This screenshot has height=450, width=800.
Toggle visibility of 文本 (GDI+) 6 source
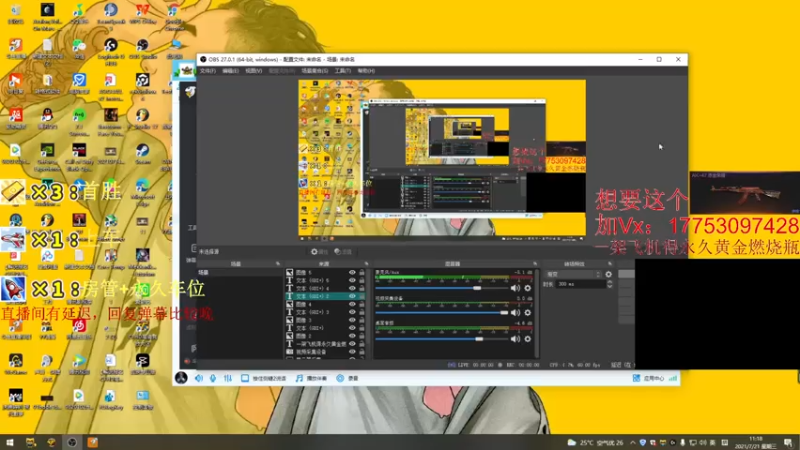tap(352, 280)
